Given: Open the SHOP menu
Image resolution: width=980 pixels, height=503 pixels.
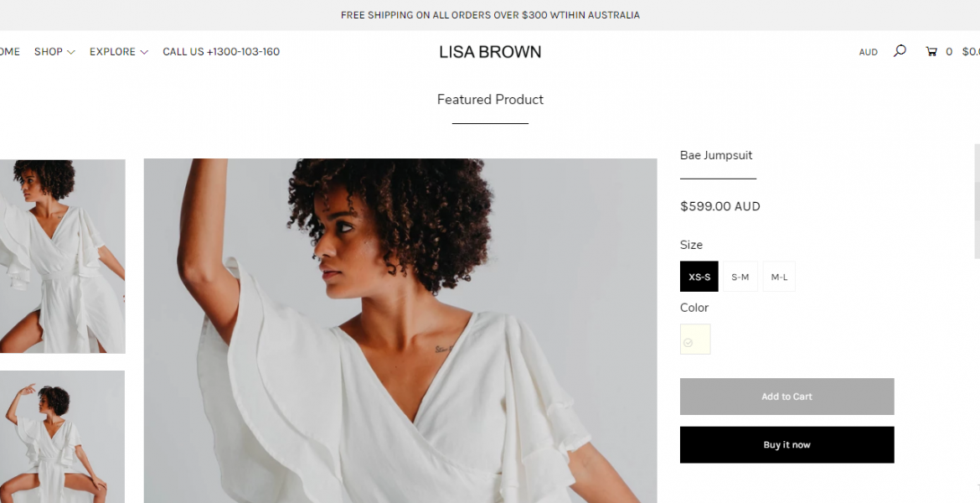Looking at the screenshot, I should click(48, 51).
